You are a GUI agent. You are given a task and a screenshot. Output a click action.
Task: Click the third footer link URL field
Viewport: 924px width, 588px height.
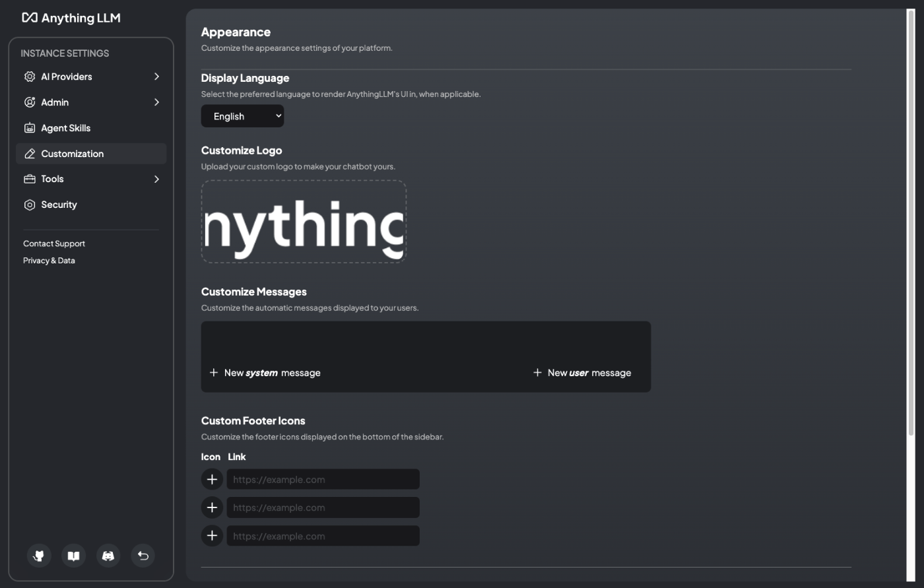pos(323,536)
